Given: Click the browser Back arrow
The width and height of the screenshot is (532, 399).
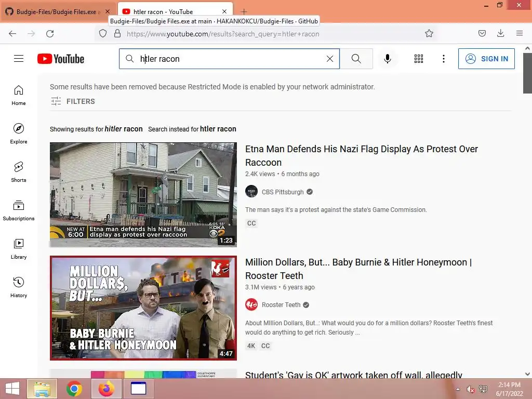Looking at the screenshot, I should coord(12,34).
